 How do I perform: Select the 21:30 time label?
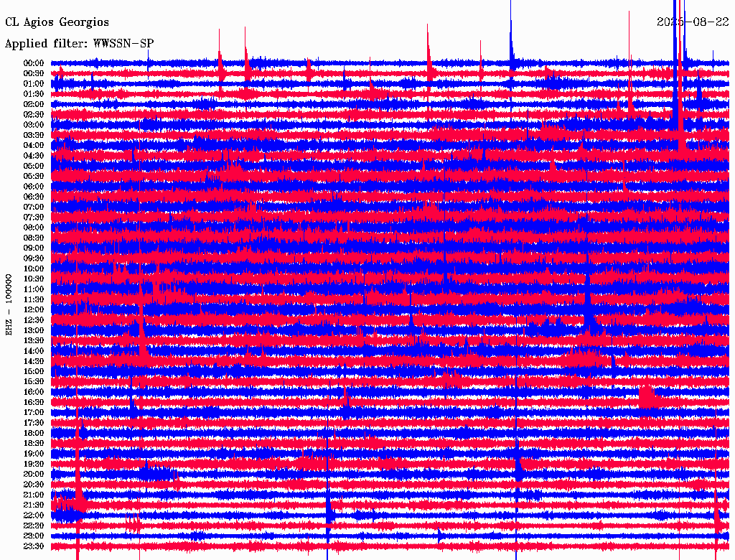pyautogui.click(x=34, y=505)
